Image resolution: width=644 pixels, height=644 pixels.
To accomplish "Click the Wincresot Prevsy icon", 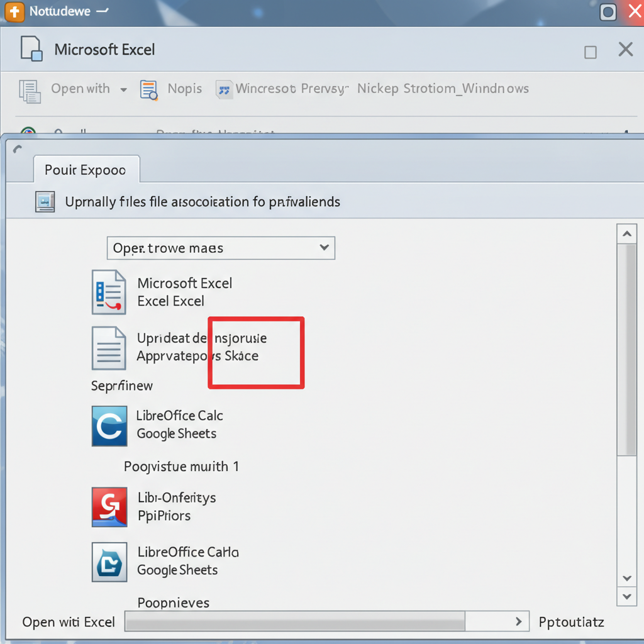I will 224,89.
